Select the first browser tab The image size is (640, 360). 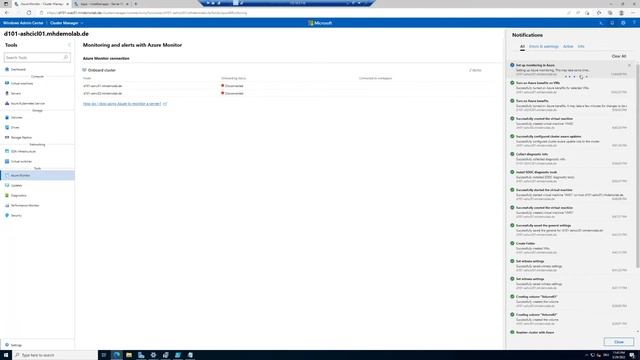[x=40, y=4]
